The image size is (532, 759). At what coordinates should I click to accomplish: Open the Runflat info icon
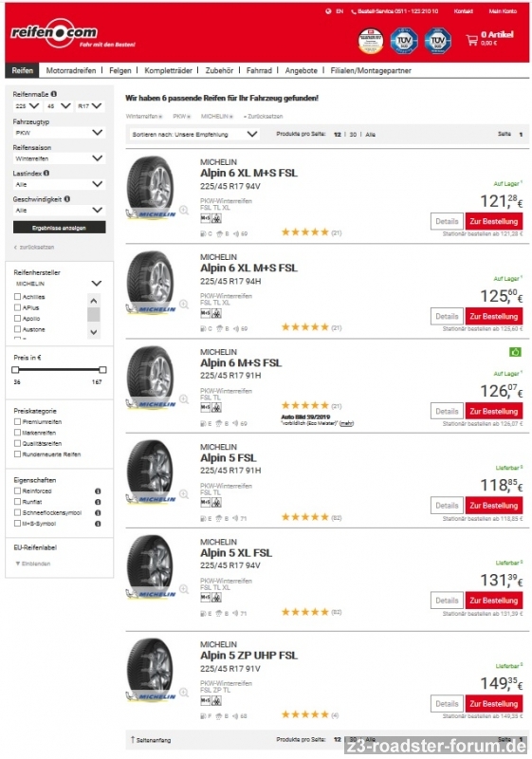[x=98, y=502]
